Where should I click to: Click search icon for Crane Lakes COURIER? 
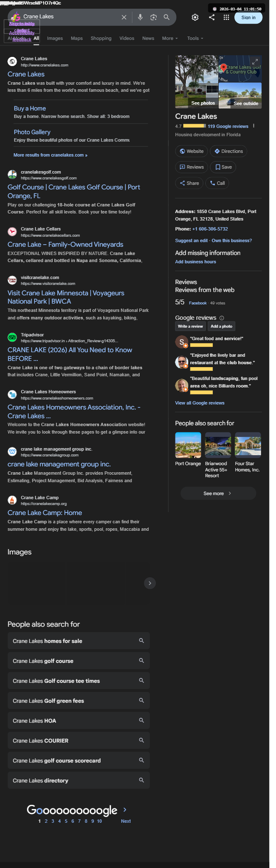141,740
